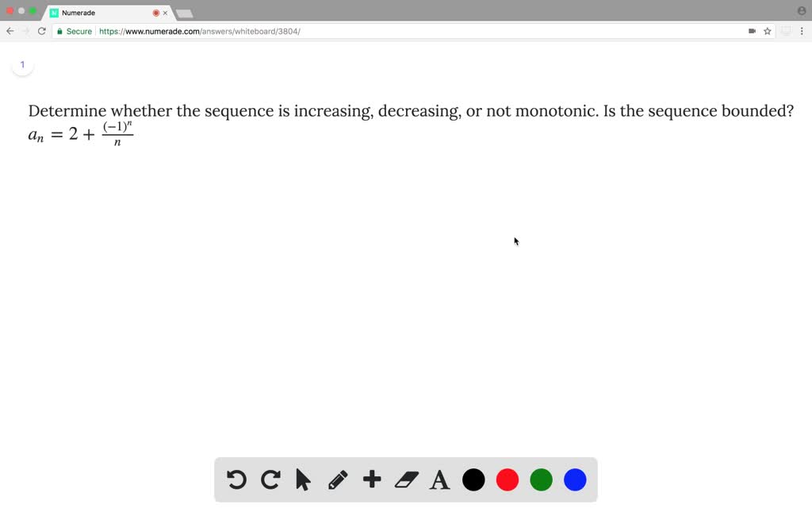
Task: Navigate back in the browser
Action: pyautogui.click(x=10, y=31)
